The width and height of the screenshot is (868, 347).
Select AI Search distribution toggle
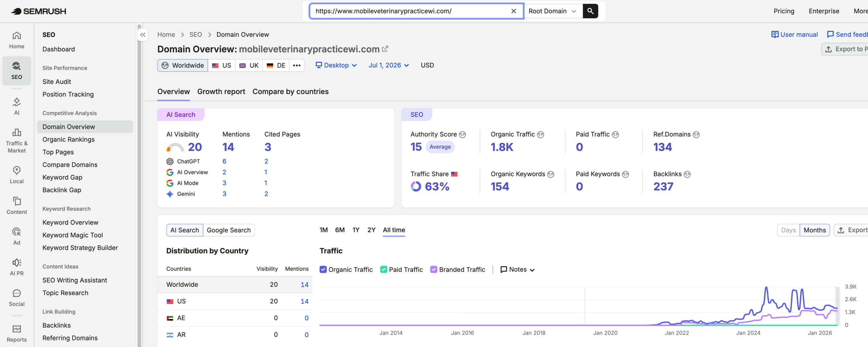[185, 230]
